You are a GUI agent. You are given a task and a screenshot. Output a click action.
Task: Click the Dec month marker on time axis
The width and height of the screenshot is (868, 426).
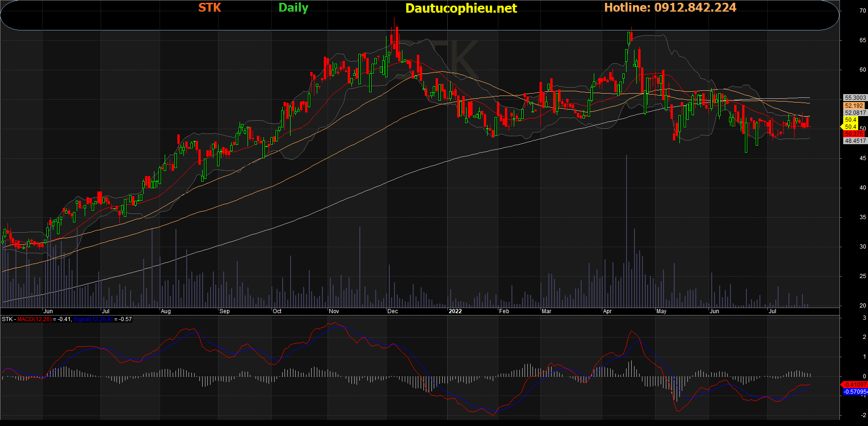click(x=393, y=311)
